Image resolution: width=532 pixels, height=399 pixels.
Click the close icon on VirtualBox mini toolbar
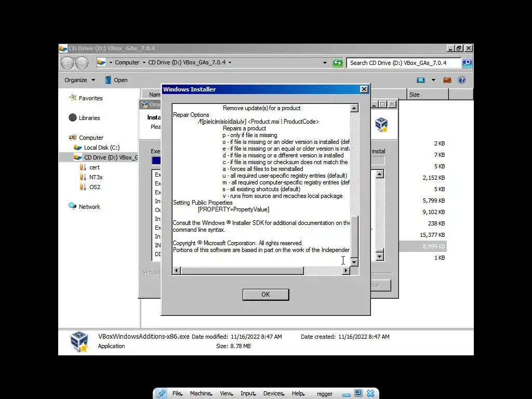pos(370,393)
